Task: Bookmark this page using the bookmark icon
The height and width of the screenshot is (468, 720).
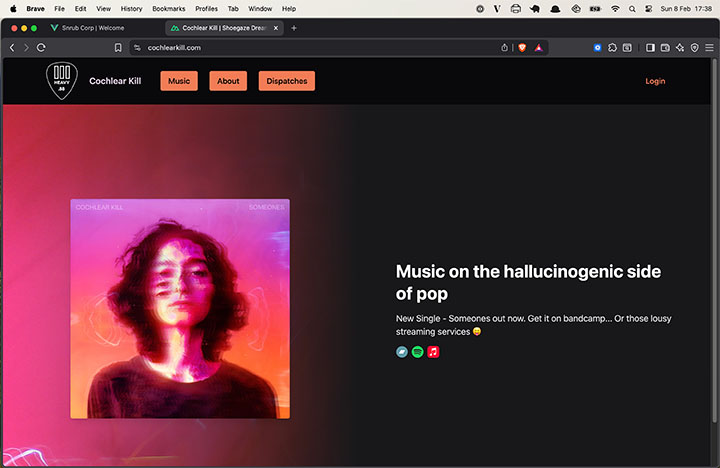Action: 118,47
